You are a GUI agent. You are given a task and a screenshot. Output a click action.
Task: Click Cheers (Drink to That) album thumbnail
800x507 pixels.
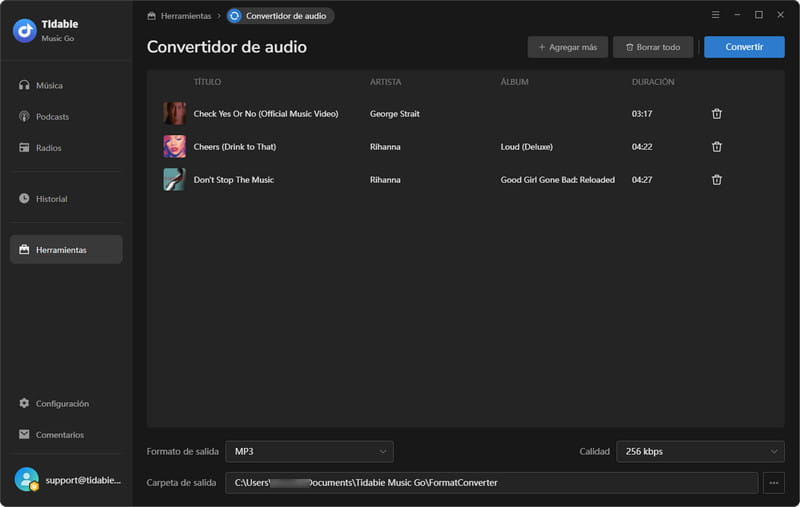click(x=174, y=146)
